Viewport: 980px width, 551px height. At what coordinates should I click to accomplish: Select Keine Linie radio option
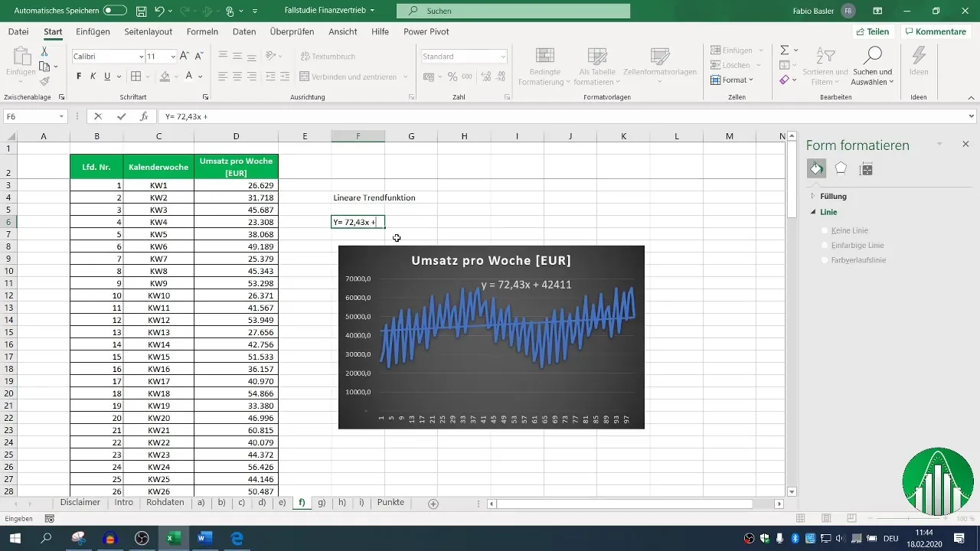click(x=825, y=230)
